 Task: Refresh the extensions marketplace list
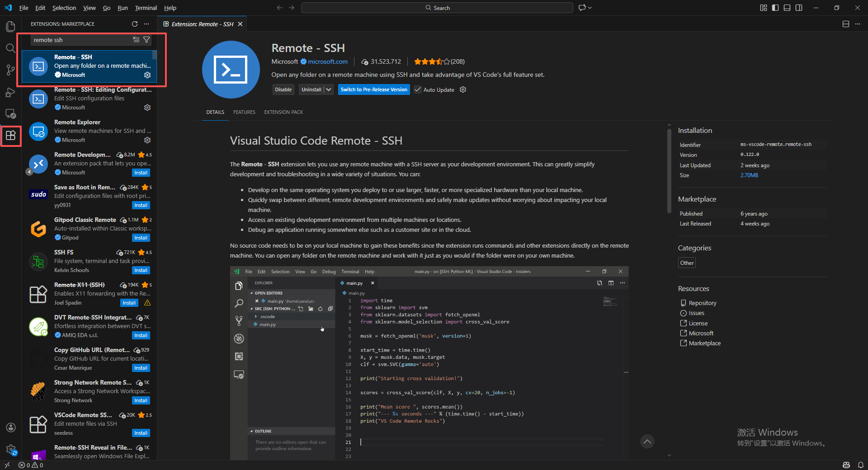point(135,24)
